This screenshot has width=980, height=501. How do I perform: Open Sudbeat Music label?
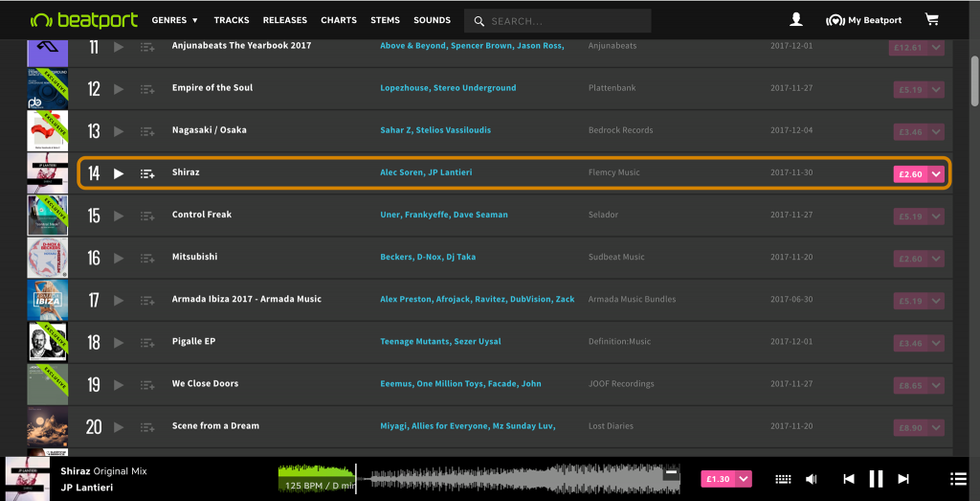616,257
